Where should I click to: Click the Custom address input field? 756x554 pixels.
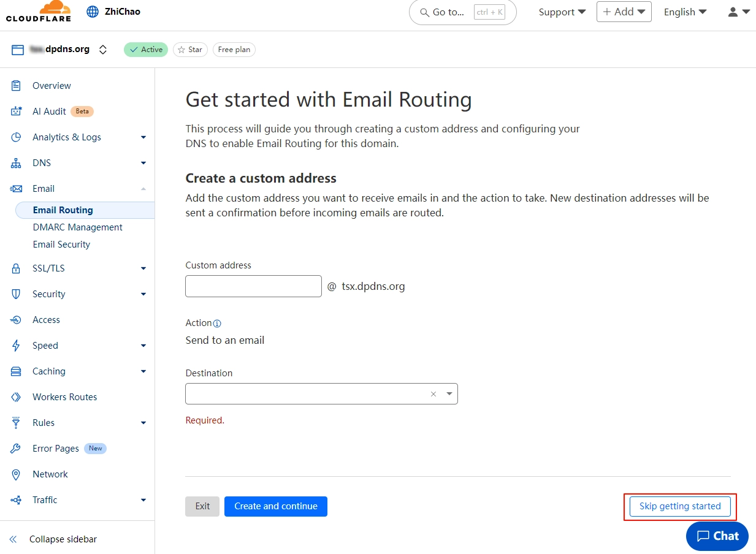(253, 286)
